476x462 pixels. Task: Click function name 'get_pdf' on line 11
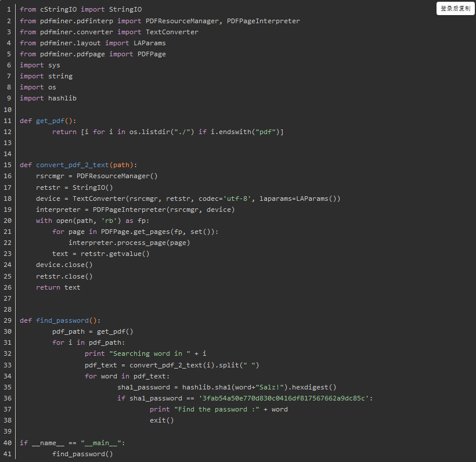[x=50, y=121]
